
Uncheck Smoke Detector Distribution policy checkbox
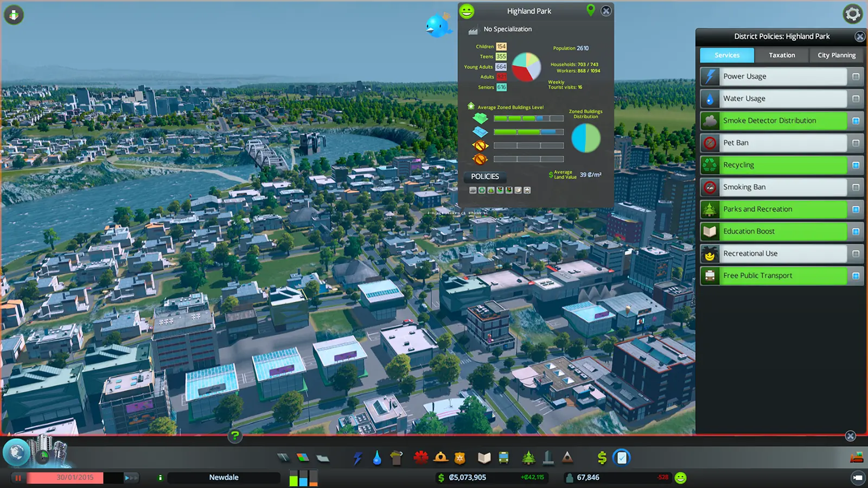click(856, 121)
